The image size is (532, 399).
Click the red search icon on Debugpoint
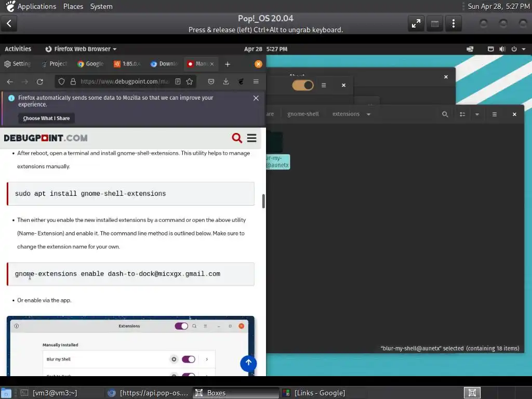click(x=237, y=138)
